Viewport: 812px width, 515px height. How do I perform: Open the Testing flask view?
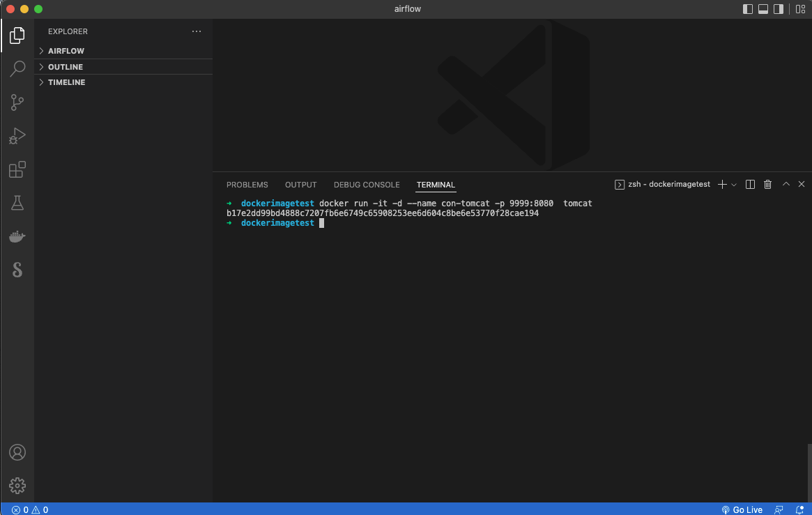pos(17,203)
